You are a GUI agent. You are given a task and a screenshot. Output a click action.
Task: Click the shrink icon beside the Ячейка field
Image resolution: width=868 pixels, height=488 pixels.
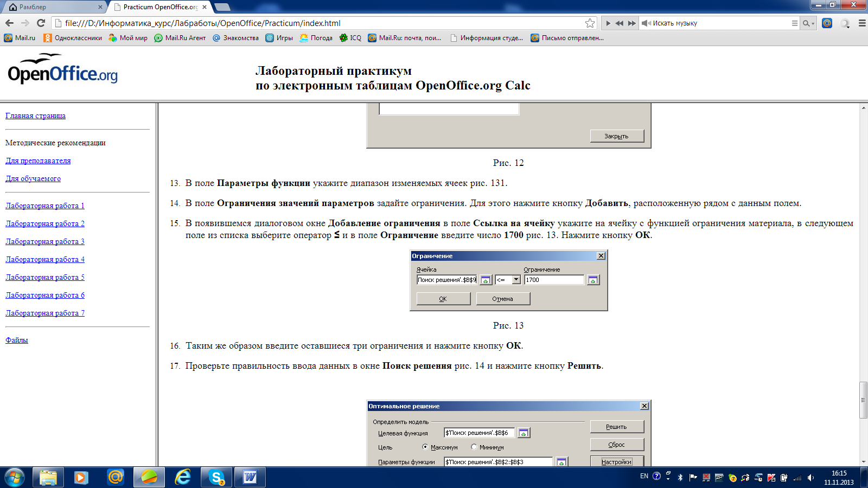[x=486, y=280]
